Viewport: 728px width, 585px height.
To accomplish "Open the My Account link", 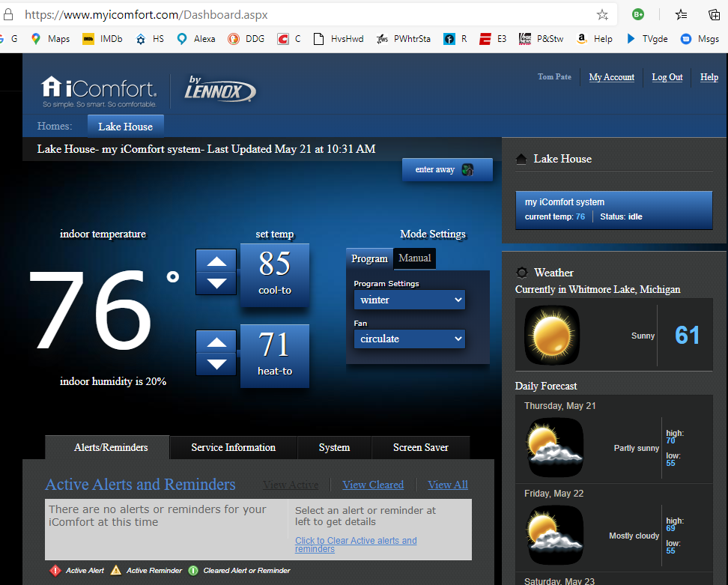I will tap(611, 77).
